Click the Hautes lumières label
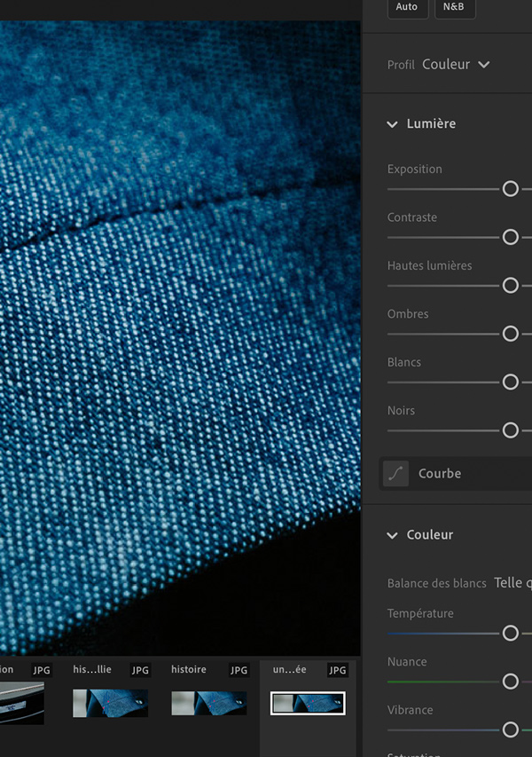 [x=429, y=265]
